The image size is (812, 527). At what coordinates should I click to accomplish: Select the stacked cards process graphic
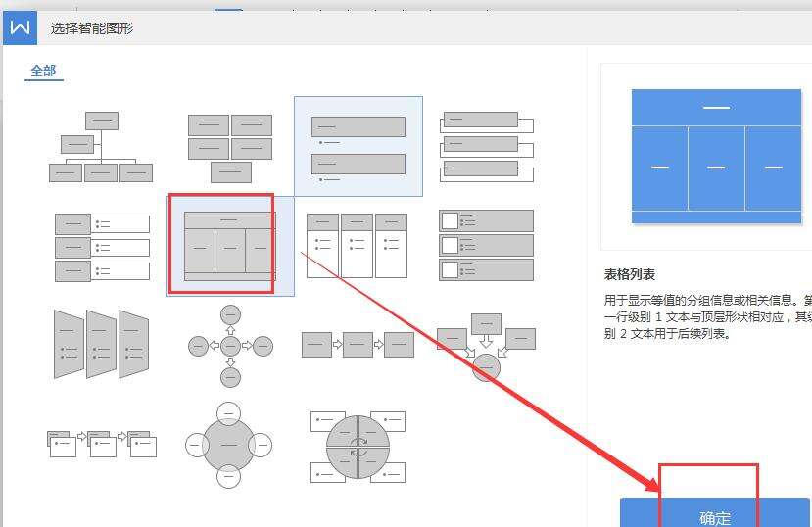[x=102, y=444]
